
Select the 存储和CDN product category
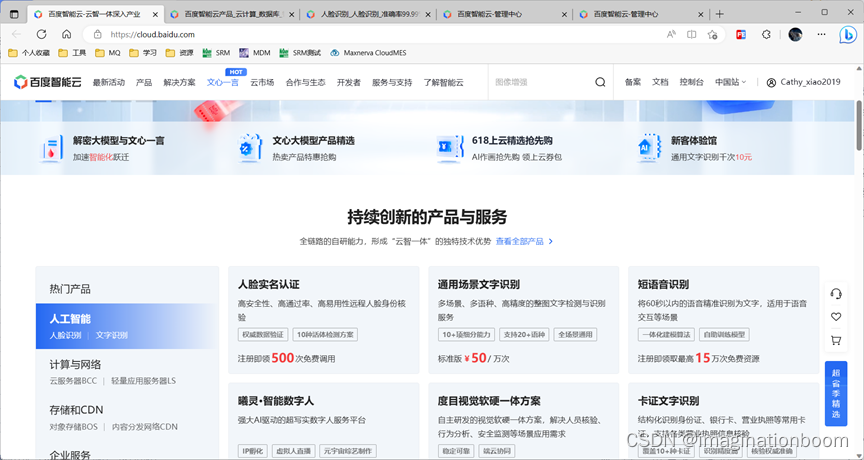pyautogui.click(x=127, y=418)
